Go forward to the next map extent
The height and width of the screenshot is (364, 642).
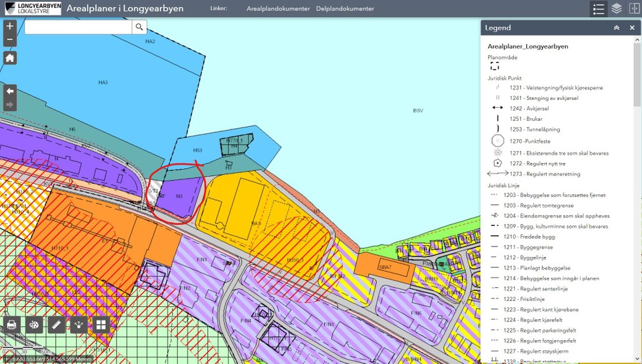(10, 104)
